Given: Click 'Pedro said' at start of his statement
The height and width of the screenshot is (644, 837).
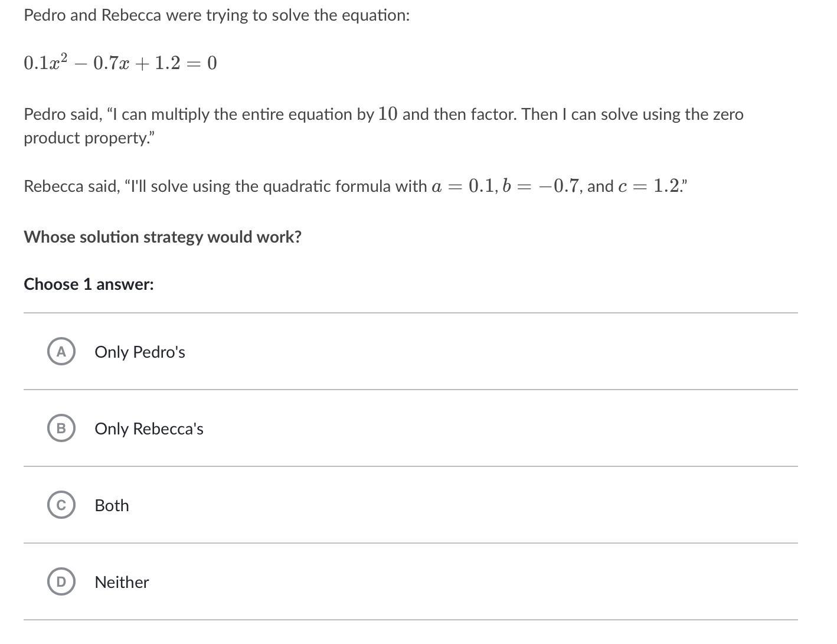Looking at the screenshot, I should [63, 115].
